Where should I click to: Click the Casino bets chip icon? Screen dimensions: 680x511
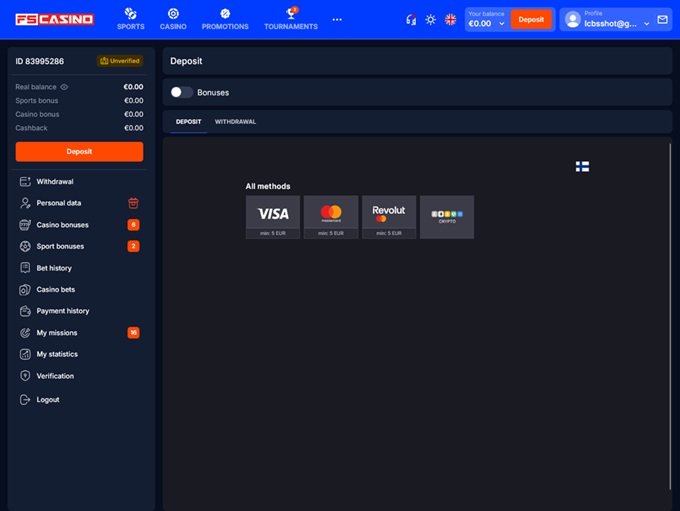pos(25,289)
